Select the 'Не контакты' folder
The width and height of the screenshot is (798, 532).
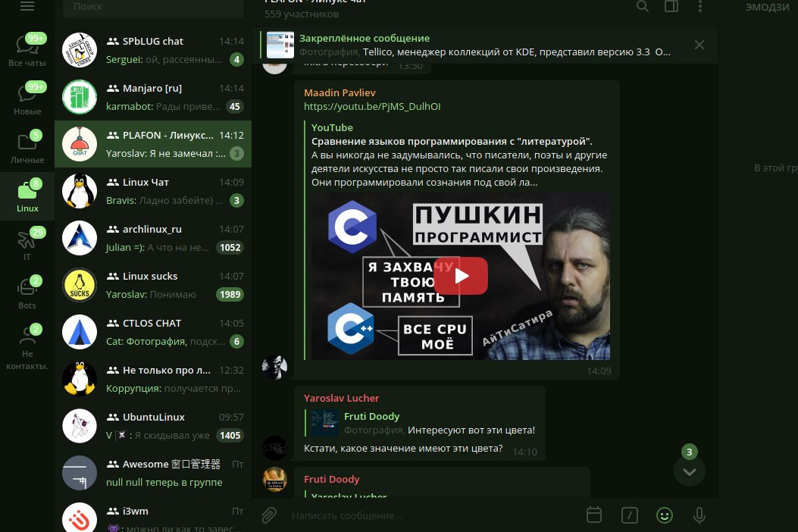click(x=27, y=346)
